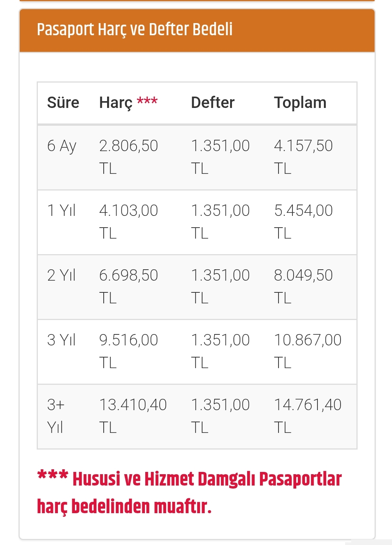Select the 3+ Yıl duration cell
The image size is (392, 545).
point(56,416)
